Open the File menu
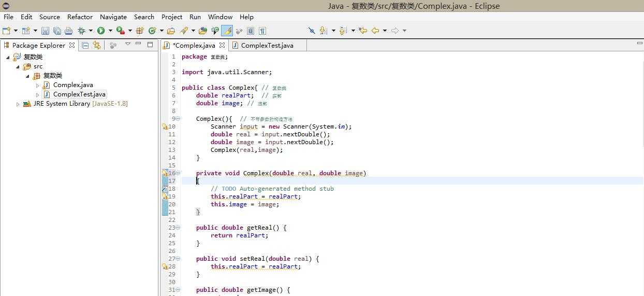This screenshot has width=644, height=296. pyautogui.click(x=8, y=17)
